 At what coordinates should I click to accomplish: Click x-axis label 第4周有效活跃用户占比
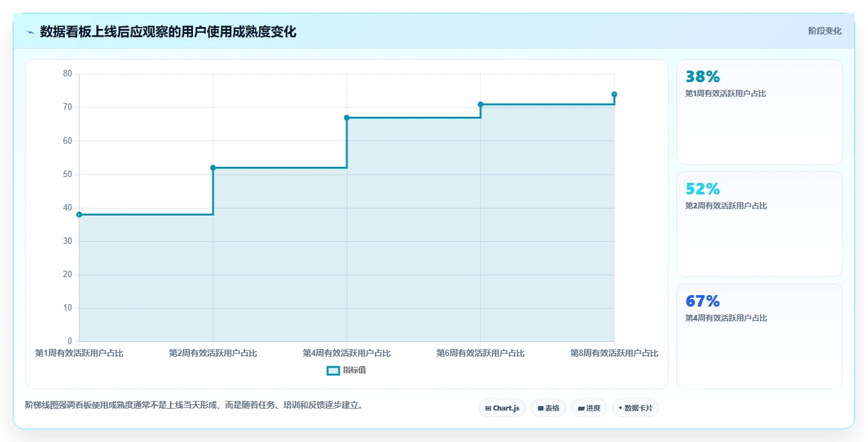[x=347, y=353]
